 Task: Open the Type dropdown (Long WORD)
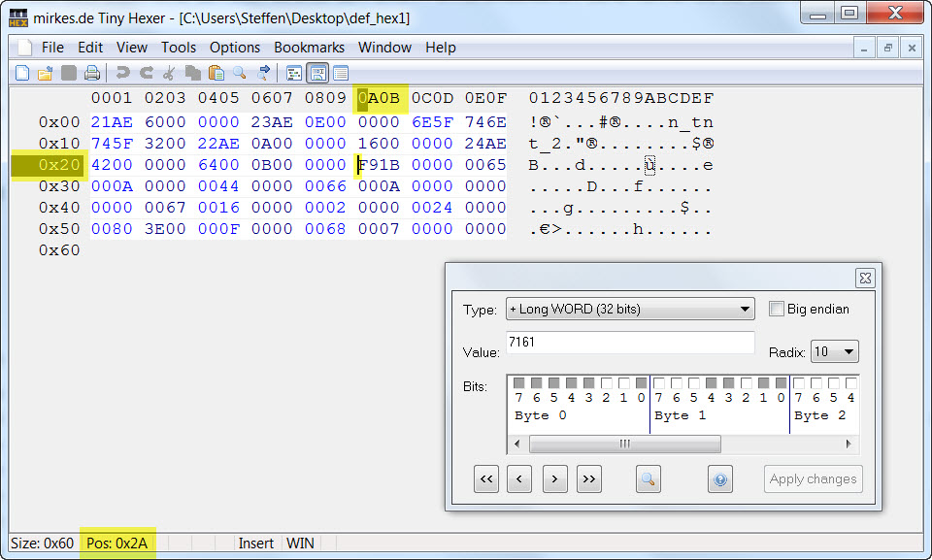(630, 310)
